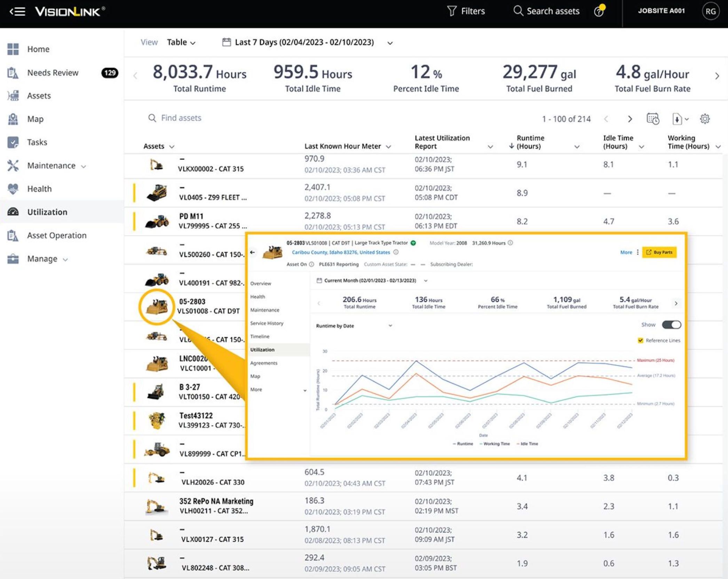Expand the Maintenance sidebar menu
The height and width of the screenshot is (579, 728).
tap(51, 165)
